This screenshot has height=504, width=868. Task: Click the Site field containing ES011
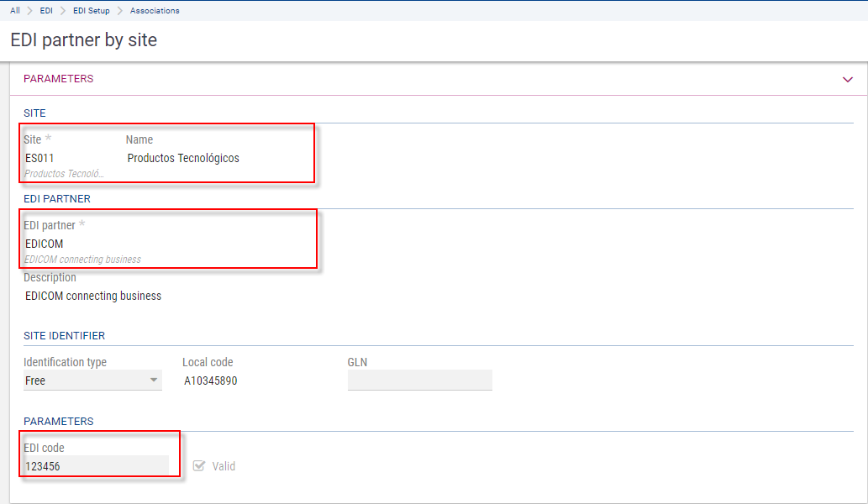click(63, 158)
